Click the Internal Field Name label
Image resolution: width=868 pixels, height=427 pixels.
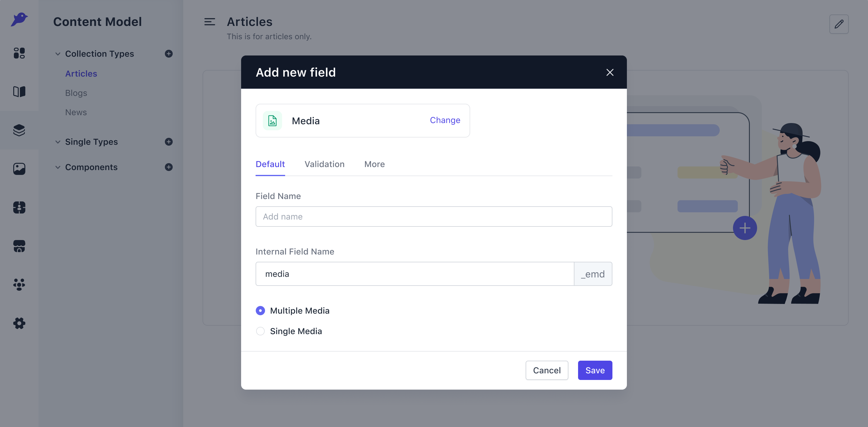(x=295, y=251)
